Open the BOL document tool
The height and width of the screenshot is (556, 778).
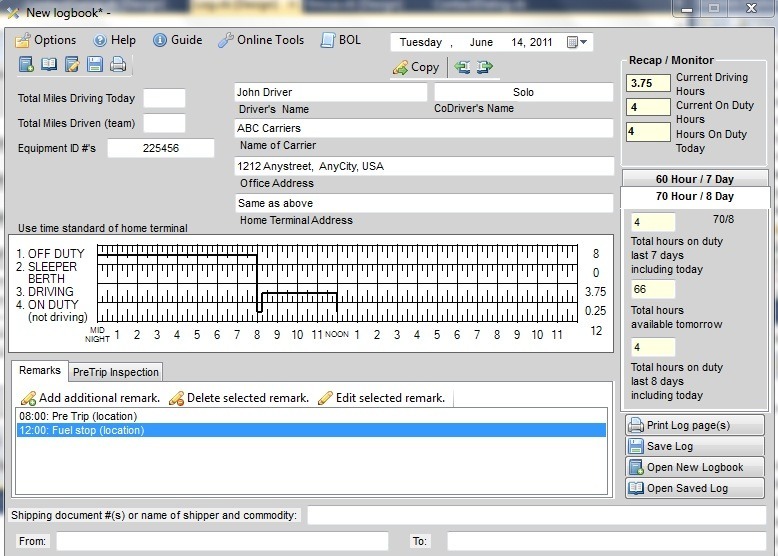[341, 40]
